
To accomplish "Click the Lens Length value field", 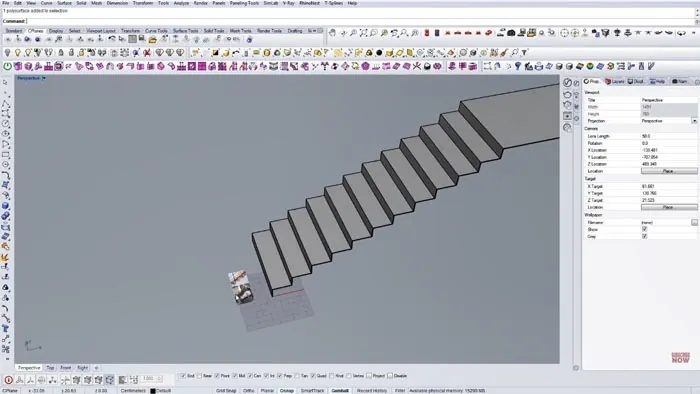I will [x=669, y=136].
